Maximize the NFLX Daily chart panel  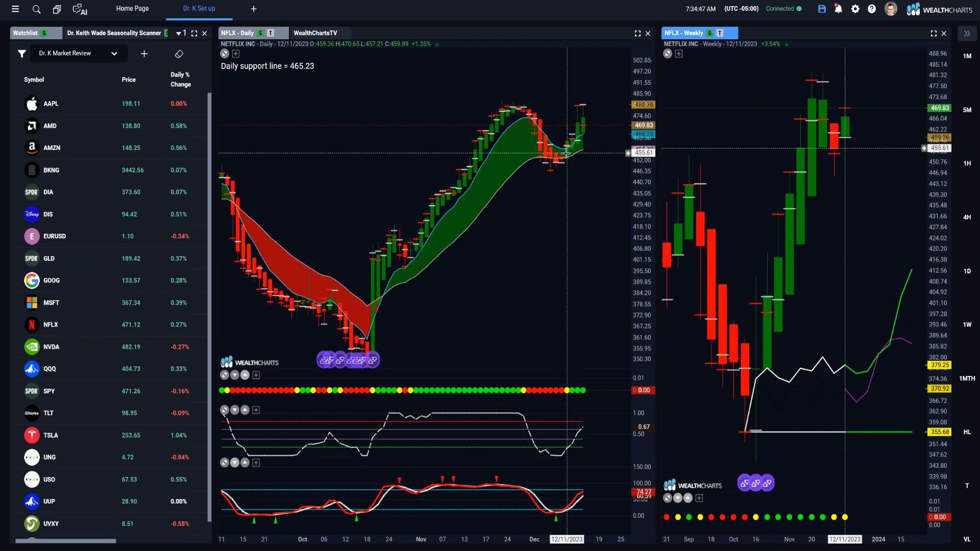pos(638,33)
